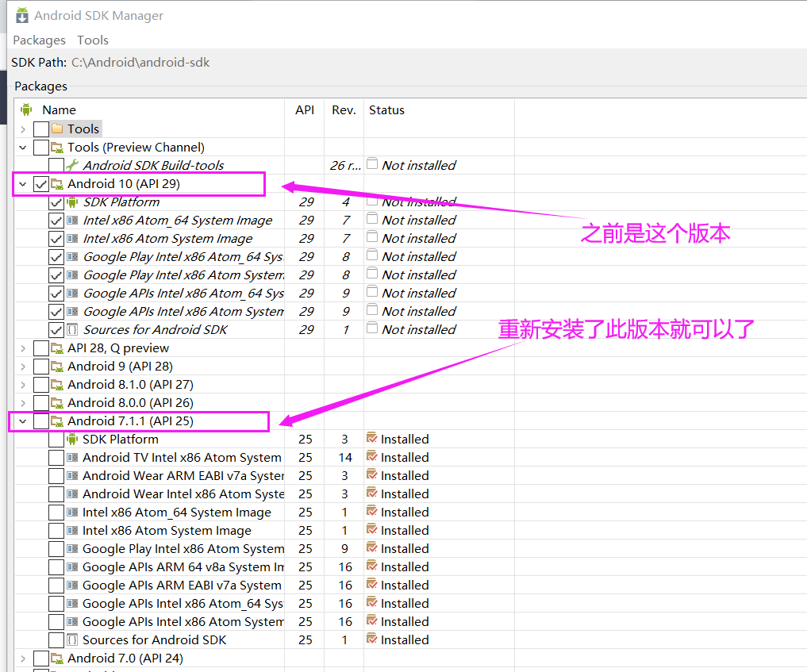Screen dimensions: 807x672
Task: Click the API 25 SDK Platform android icon
Action: click(x=72, y=439)
